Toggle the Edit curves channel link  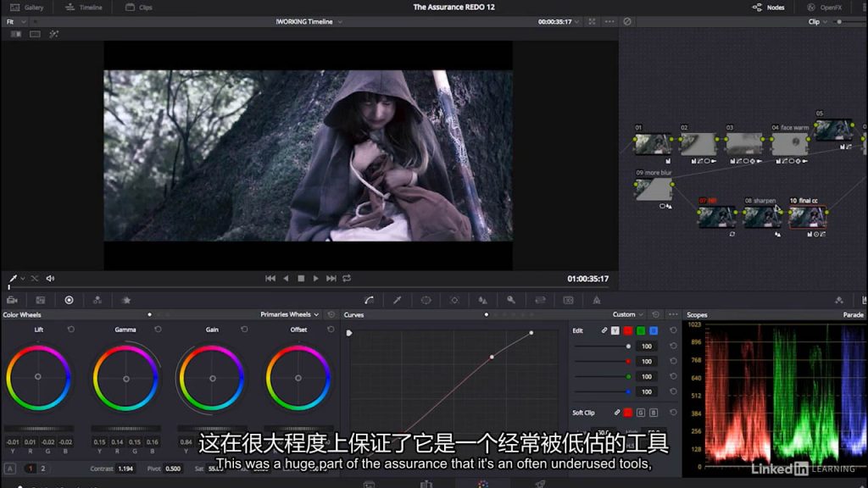604,330
